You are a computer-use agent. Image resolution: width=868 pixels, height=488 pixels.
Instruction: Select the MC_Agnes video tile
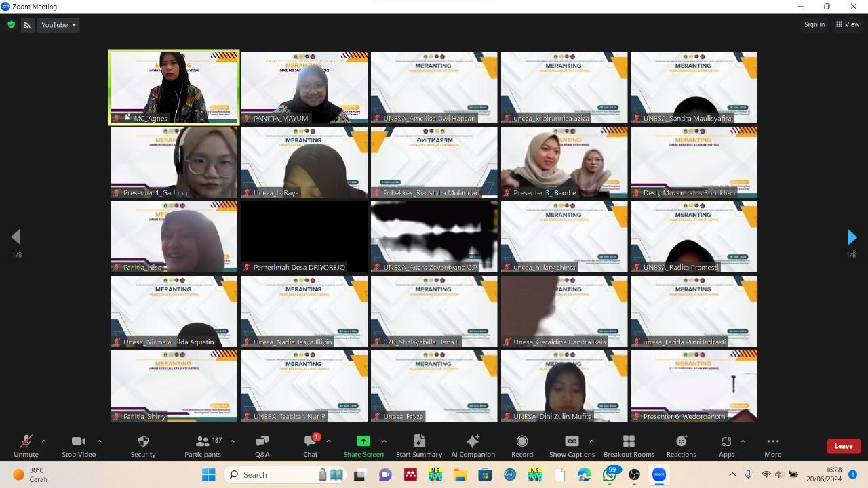pyautogui.click(x=174, y=87)
